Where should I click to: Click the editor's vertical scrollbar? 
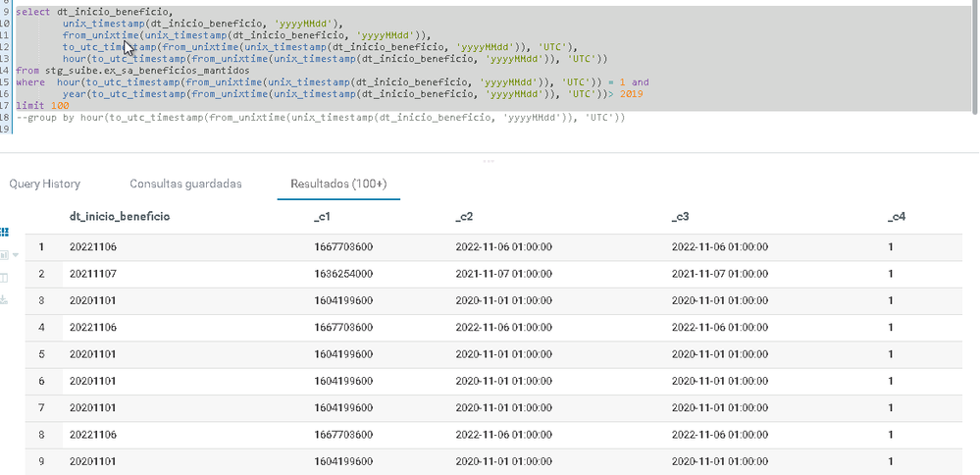(974, 59)
